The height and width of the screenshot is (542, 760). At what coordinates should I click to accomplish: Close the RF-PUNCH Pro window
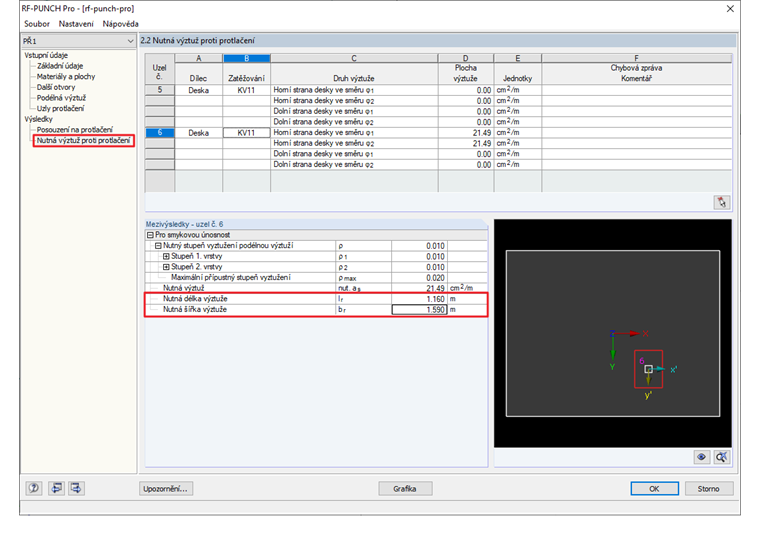coord(730,9)
